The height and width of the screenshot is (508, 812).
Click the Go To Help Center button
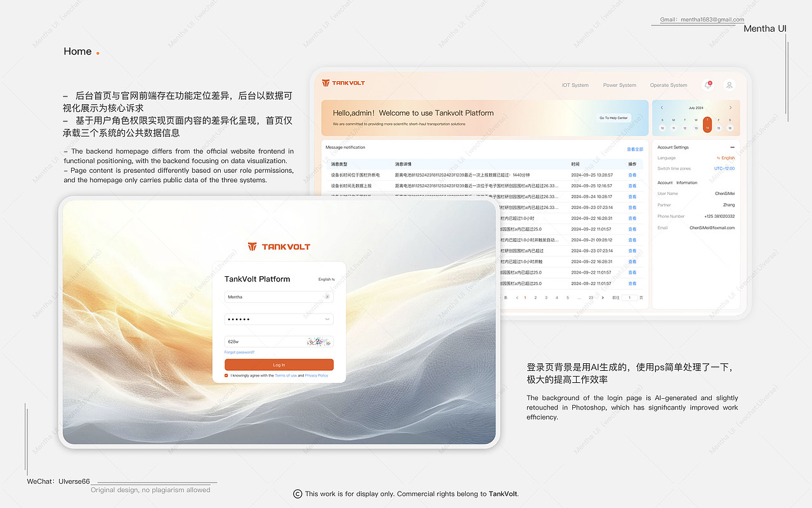(614, 118)
